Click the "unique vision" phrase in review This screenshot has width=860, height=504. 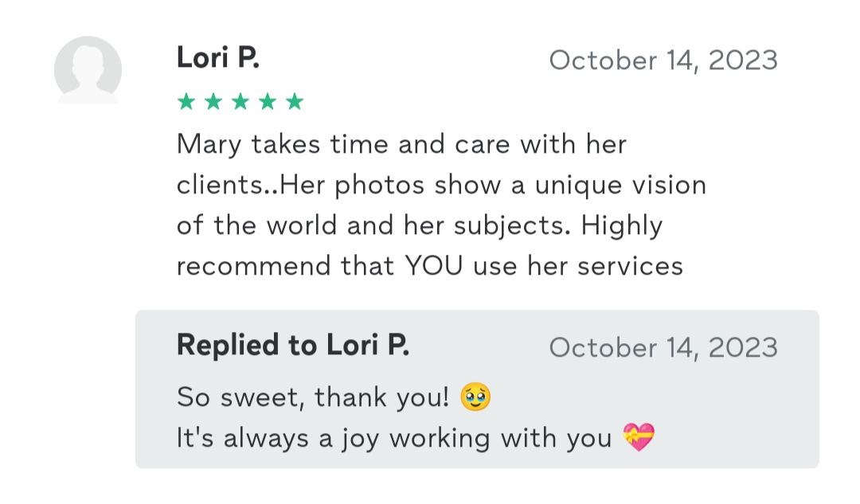pyautogui.click(x=620, y=186)
